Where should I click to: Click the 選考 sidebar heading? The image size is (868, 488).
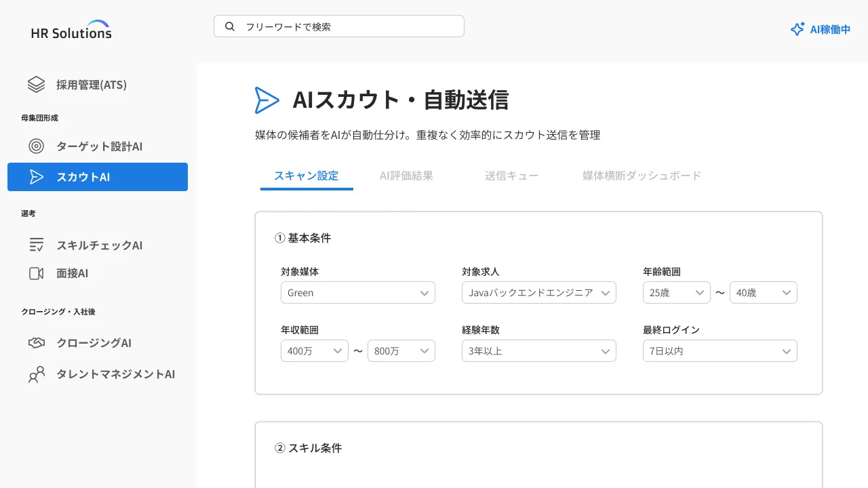tap(28, 213)
